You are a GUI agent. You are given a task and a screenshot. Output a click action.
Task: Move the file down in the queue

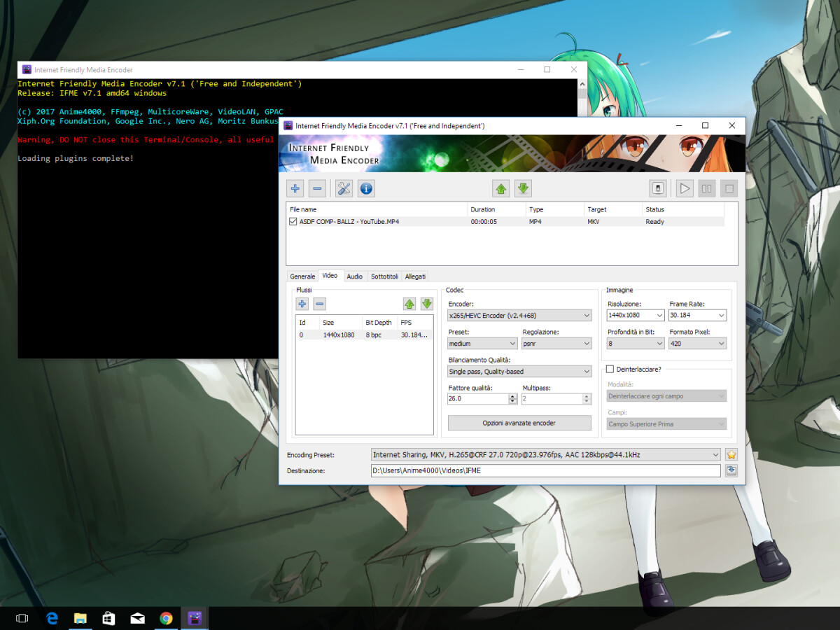pos(523,188)
